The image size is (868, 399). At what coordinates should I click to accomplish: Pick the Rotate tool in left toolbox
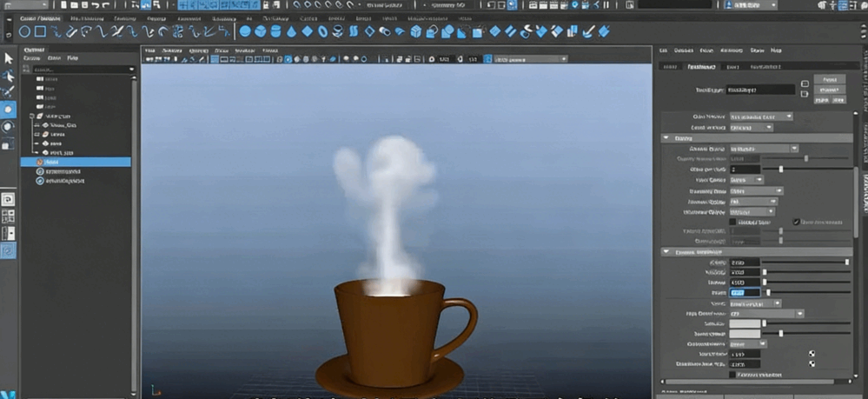coord(9,127)
